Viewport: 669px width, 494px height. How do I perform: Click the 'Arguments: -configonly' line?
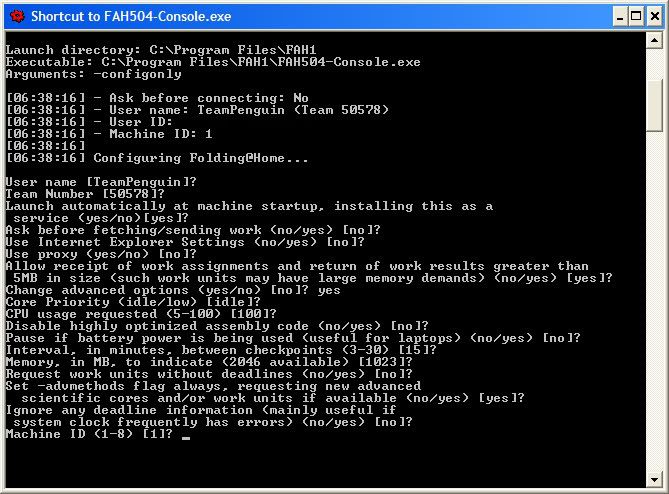[x=93, y=74]
